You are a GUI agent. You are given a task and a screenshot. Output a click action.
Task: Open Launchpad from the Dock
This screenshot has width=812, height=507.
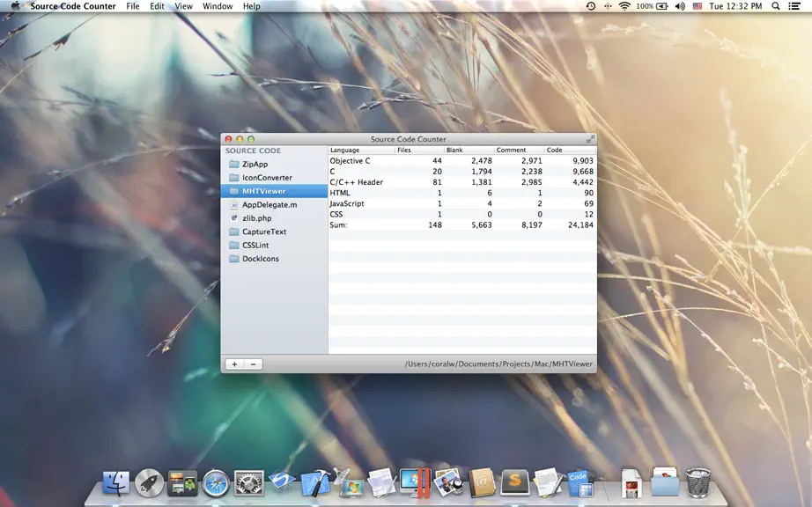coord(149,483)
